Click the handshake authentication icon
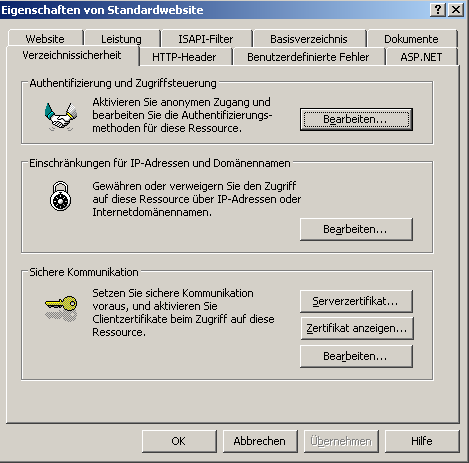The width and height of the screenshot is (469, 463). coord(61,117)
